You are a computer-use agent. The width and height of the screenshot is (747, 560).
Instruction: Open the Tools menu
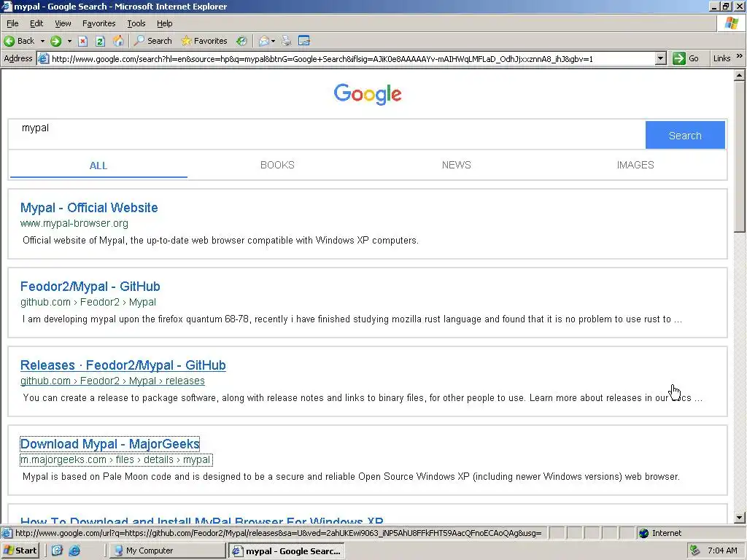[136, 23]
